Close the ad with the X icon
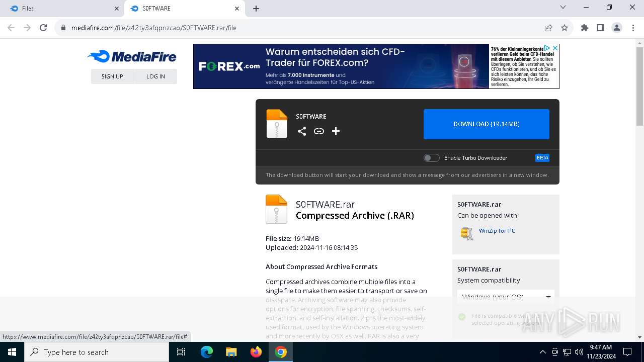 point(555,48)
